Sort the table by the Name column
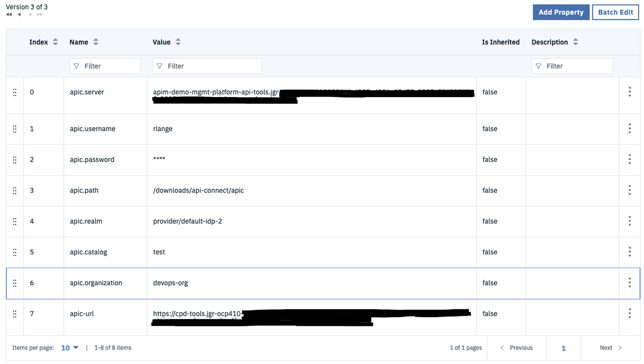The width and height of the screenshot is (644, 364). (x=96, y=42)
